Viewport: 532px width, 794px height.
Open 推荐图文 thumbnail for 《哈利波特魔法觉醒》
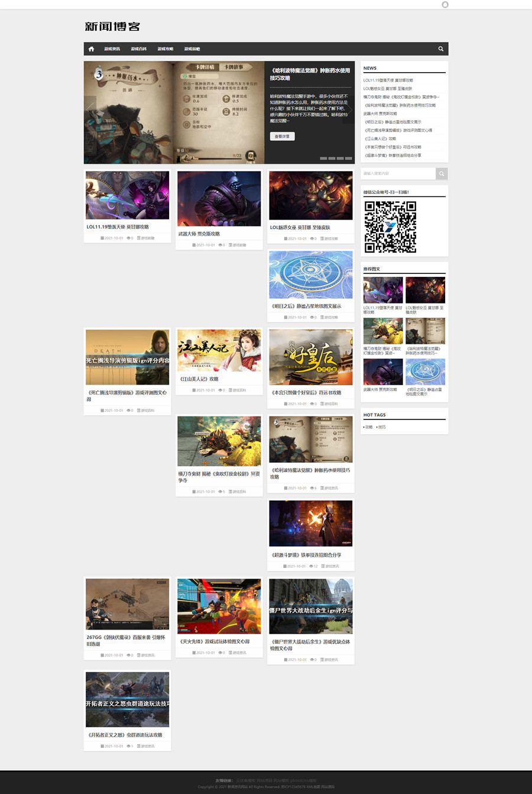[425, 331]
